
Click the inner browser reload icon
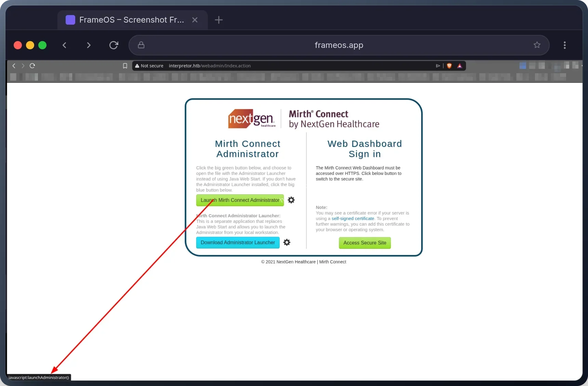pyautogui.click(x=32, y=66)
